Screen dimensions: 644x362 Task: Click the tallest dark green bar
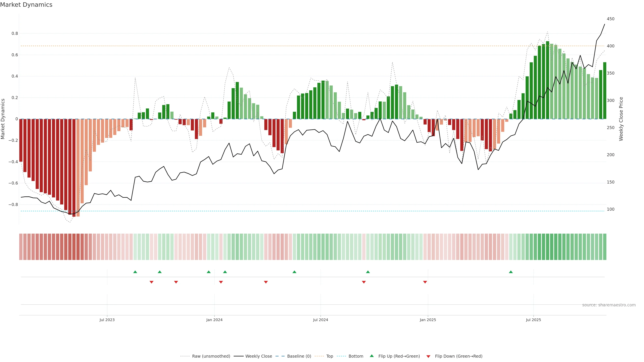548,80
